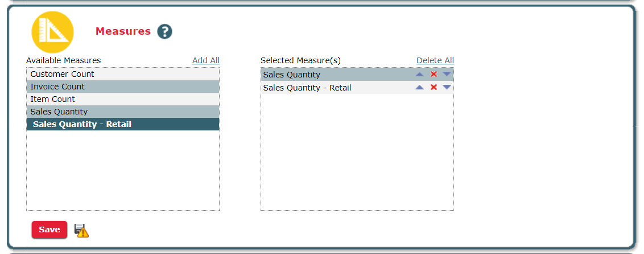Image resolution: width=644 pixels, height=254 pixels.
Task: Click the red Measures heading text
Action: pos(123,31)
